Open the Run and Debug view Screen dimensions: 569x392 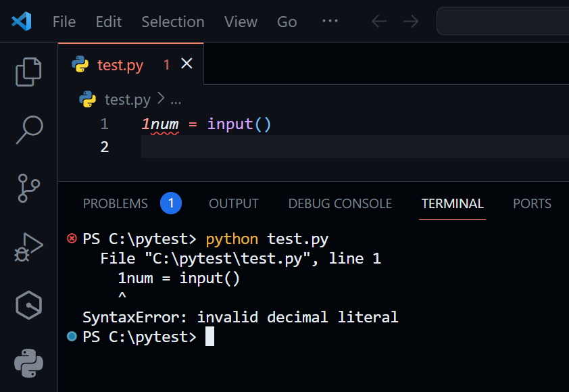tap(28, 247)
